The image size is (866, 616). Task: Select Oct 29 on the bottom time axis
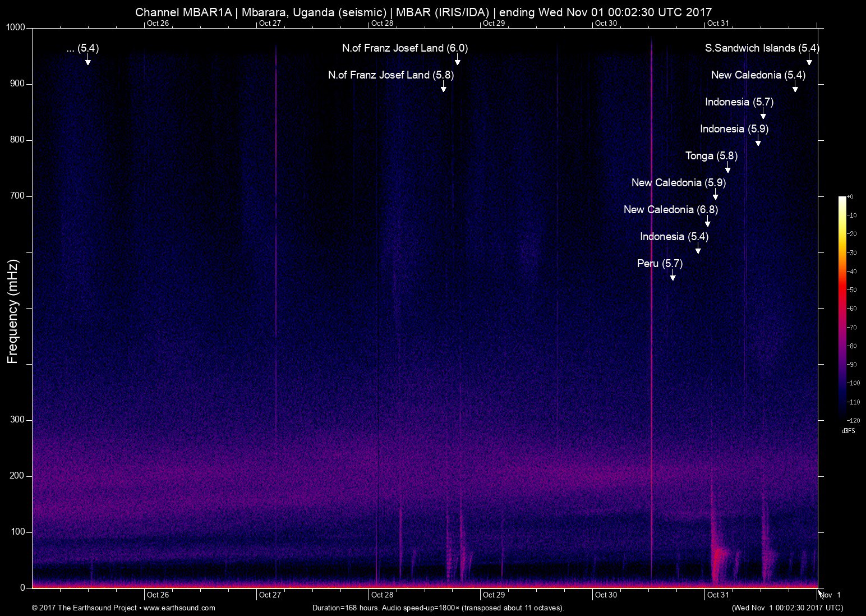(494, 595)
